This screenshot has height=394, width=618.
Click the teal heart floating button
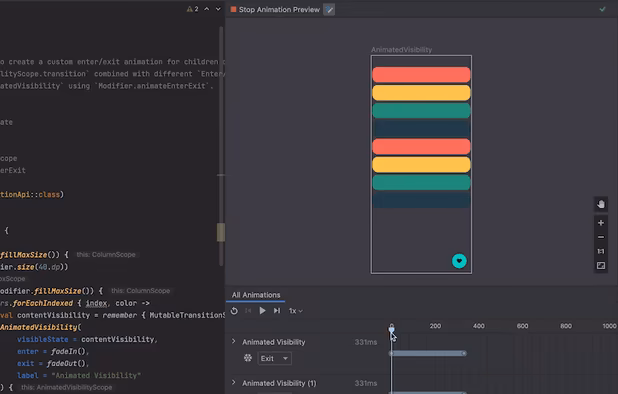click(x=459, y=261)
